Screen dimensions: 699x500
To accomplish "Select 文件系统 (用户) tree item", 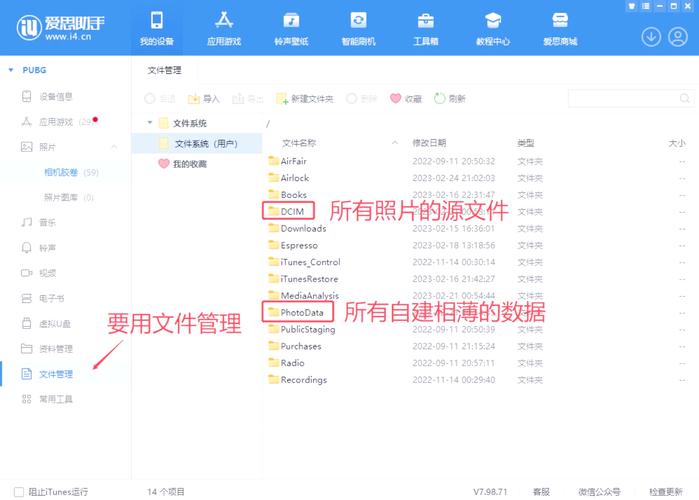I will click(198, 143).
